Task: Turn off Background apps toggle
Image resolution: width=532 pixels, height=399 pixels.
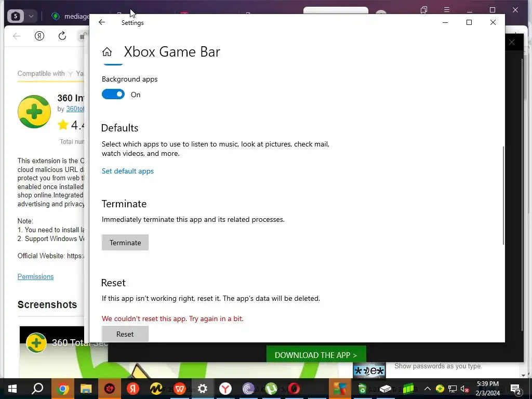Action: pyautogui.click(x=113, y=95)
